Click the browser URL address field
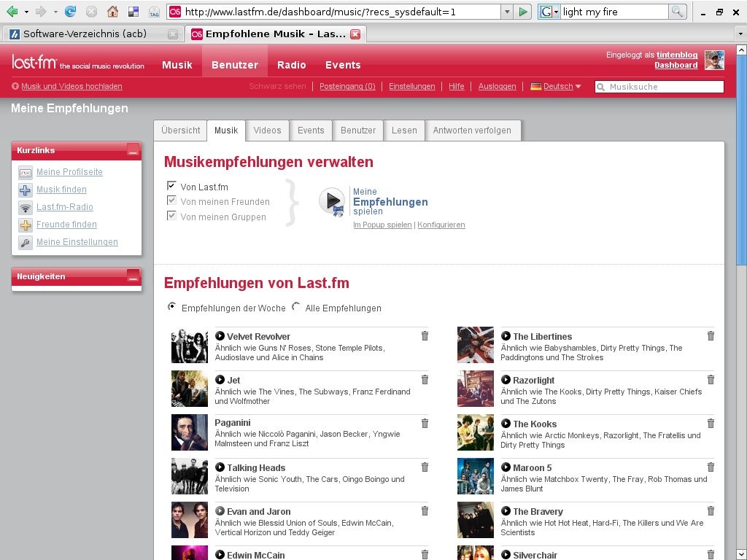Image resolution: width=747 pixels, height=560 pixels. pyautogui.click(x=335, y=12)
